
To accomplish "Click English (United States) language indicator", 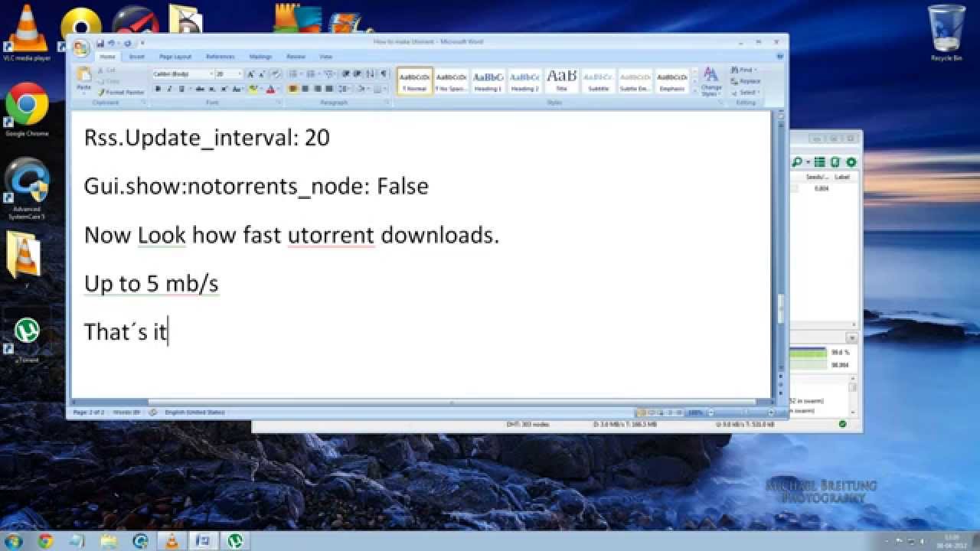I will click(x=194, y=412).
